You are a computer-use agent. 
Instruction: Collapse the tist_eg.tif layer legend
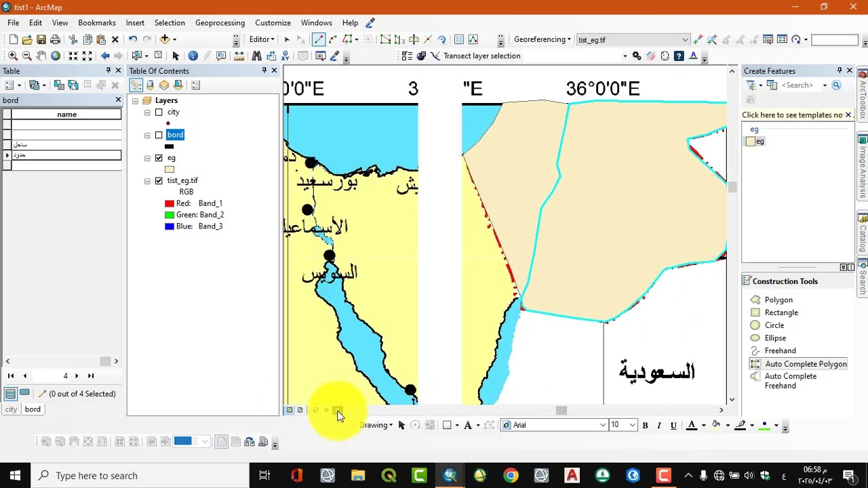tap(147, 182)
